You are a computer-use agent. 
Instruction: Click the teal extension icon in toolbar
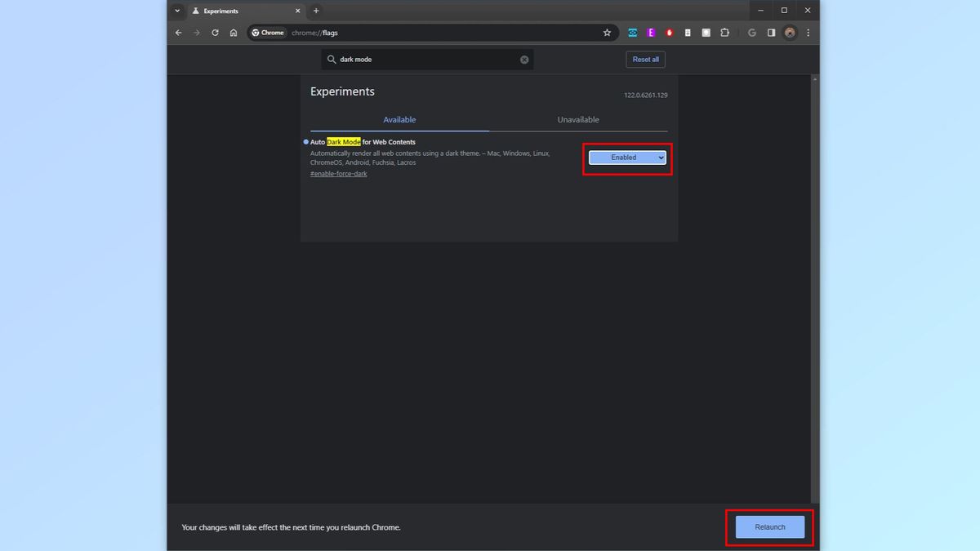[x=632, y=33]
